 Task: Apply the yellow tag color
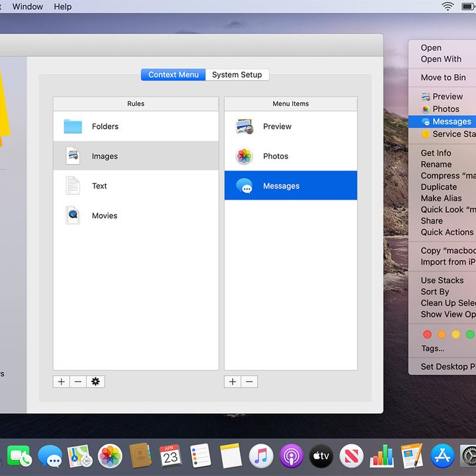tap(456, 335)
